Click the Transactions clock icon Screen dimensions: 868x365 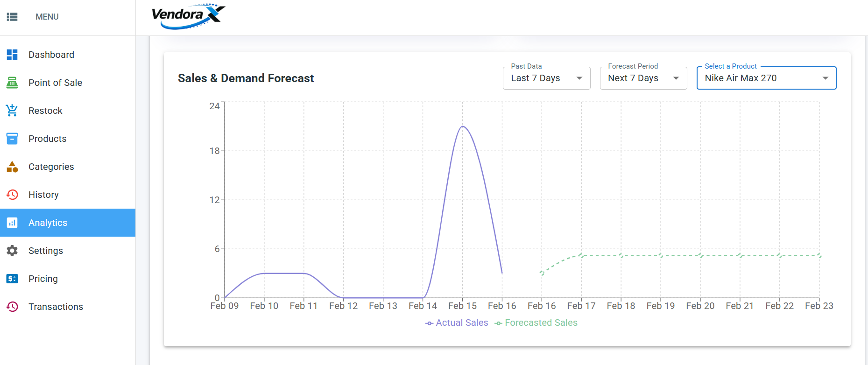click(12, 307)
